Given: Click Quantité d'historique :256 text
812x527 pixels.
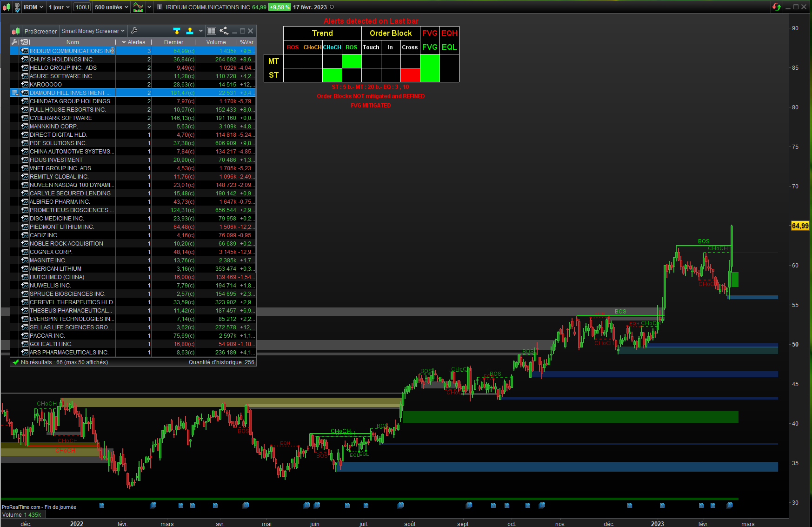Looking at the screenshot, I should click(221, 362).
